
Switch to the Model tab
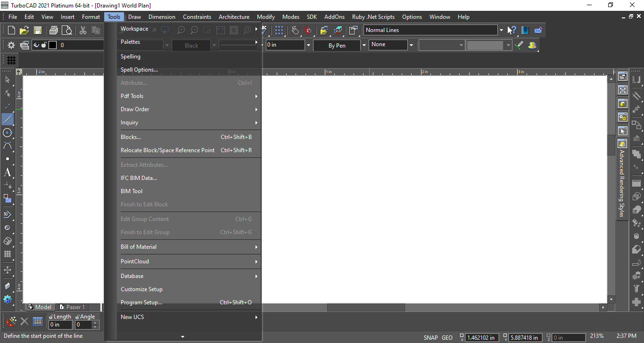(40, 307)
